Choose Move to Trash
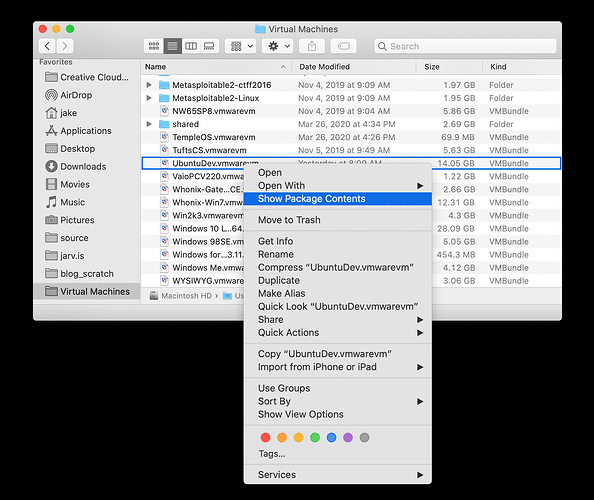This screenshot has height=500, width=594. 338,220
